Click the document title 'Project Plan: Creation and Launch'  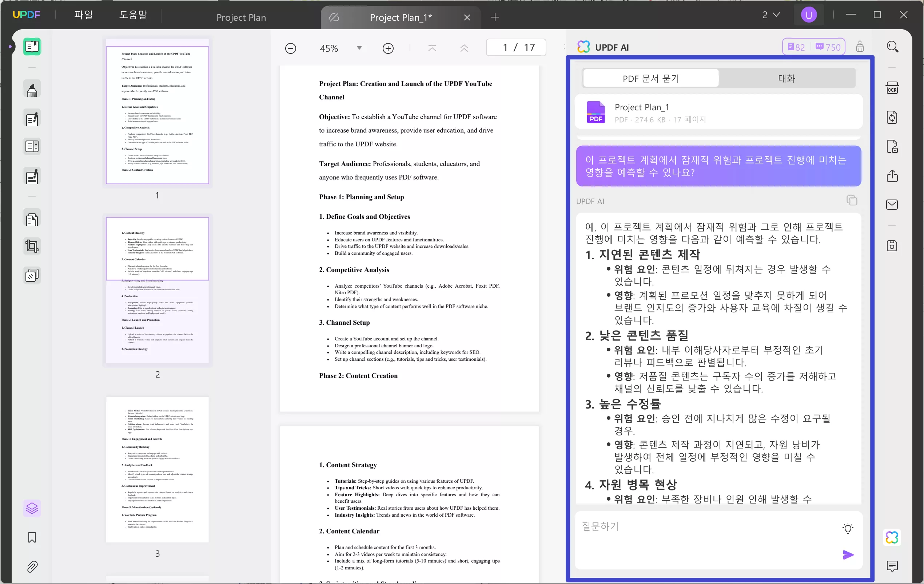[x=406, y=90]
